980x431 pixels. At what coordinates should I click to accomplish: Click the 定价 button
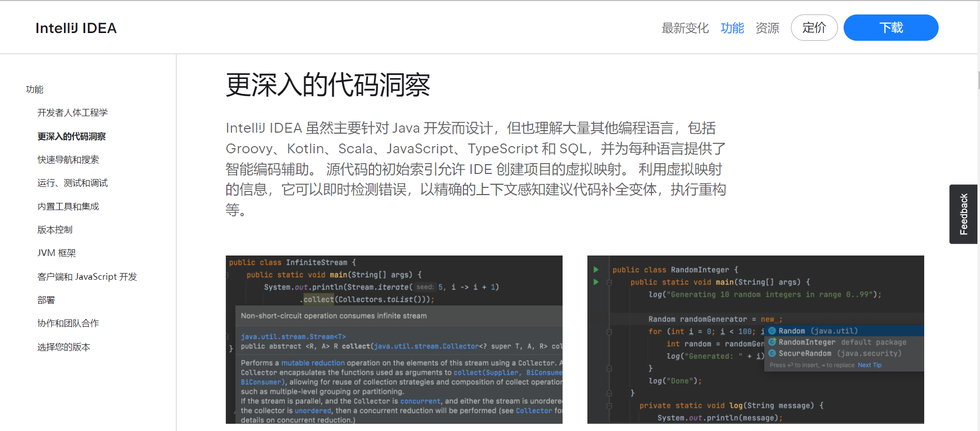pyautogui.click(x=814, y=28)
